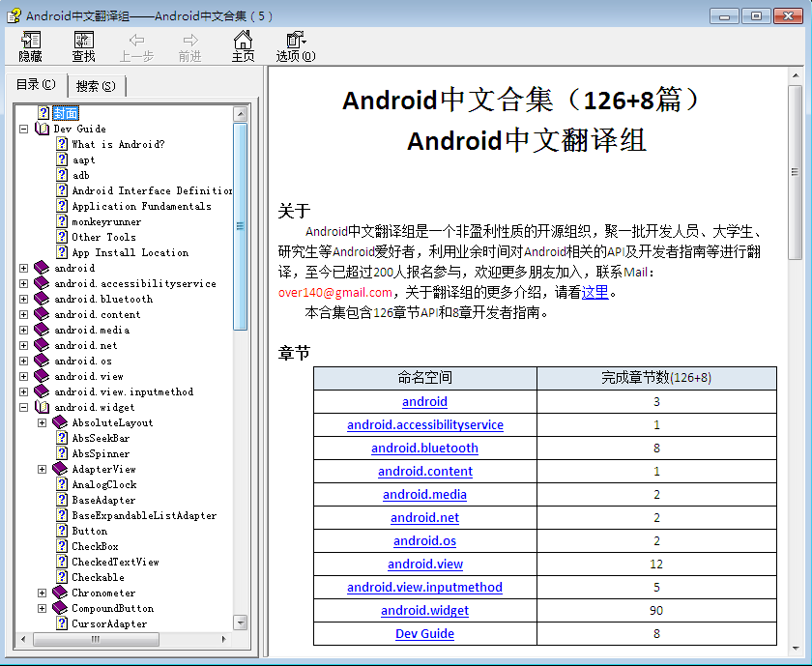This screenshot has height=666, width=812.
Task: Expand the CompoundButton tree node
Action: coord(43,609)
